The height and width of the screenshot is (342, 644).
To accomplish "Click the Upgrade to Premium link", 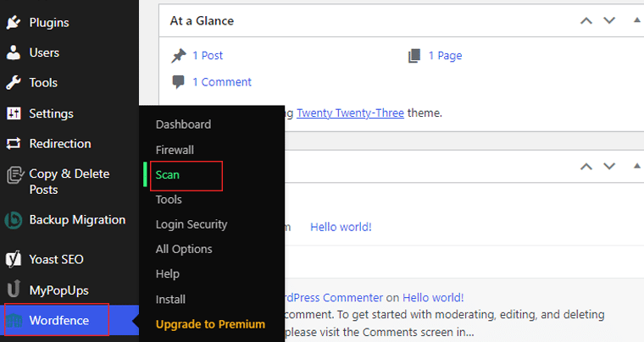I will click(x=210, y=324).
